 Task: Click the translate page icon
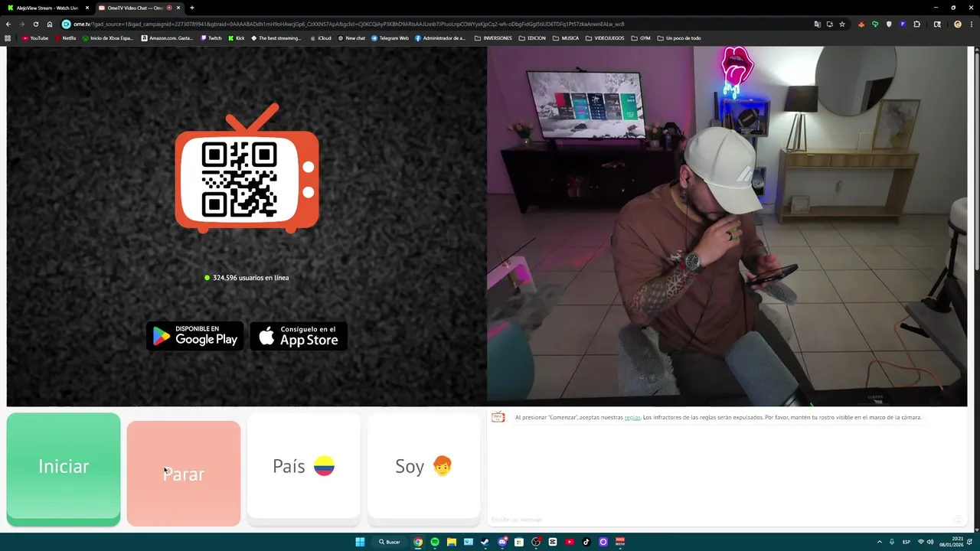pos(818,24)
